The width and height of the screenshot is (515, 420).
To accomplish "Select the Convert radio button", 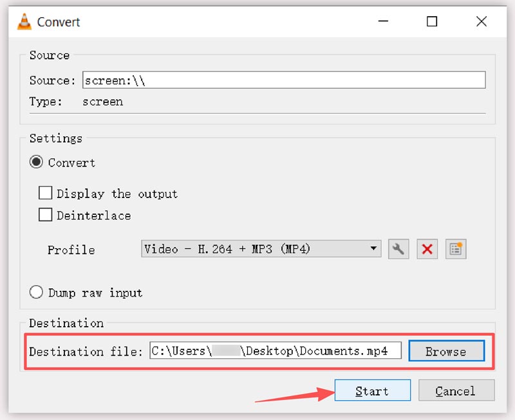I will (x=37, y=163).
